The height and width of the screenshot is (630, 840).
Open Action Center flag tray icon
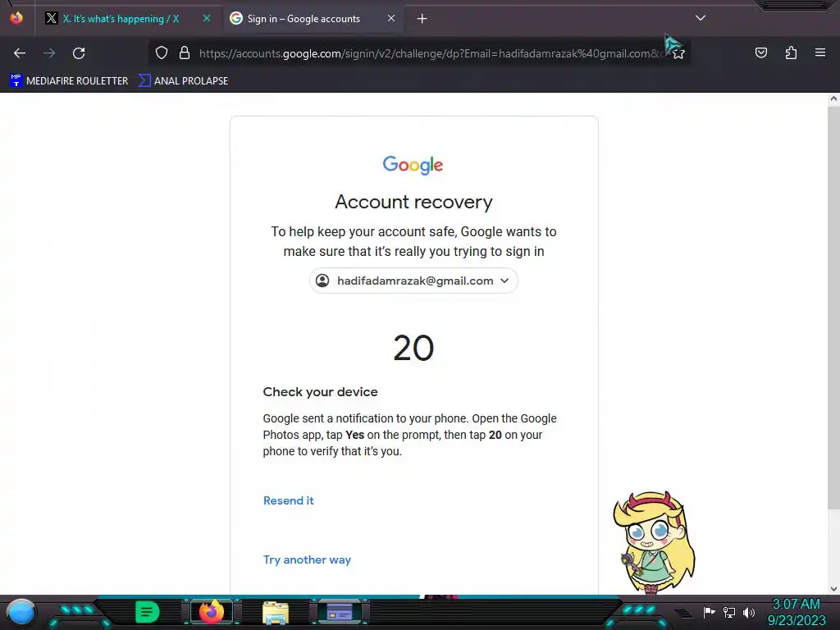coord(709,612)
